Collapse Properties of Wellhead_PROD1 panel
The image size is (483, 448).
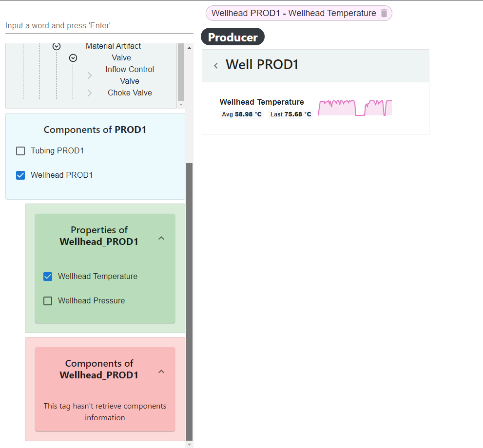click(161, 238)
